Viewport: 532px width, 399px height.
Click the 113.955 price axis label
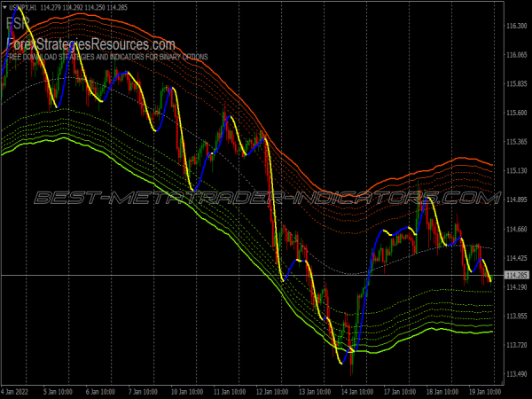[516, 317]
